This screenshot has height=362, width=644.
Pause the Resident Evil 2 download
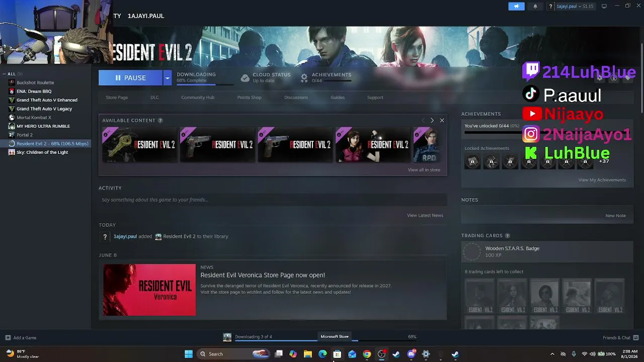click(x=130, y=78)
